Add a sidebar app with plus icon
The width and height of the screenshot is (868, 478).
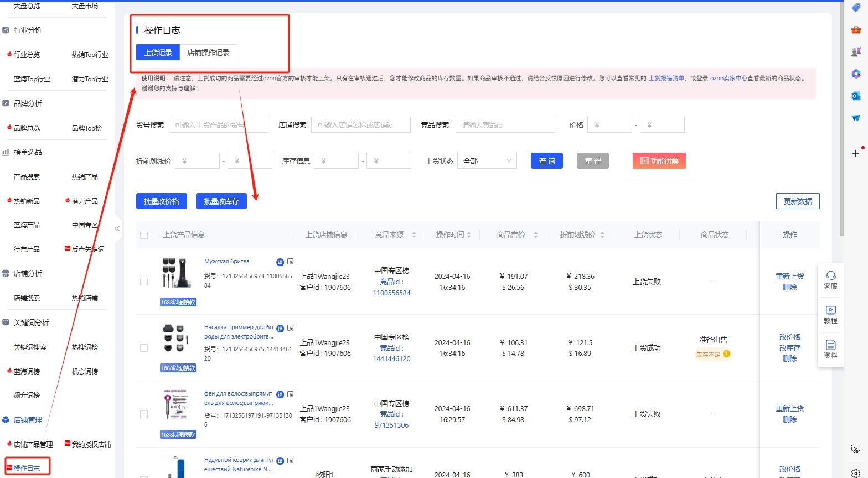(x=856, y=153)
